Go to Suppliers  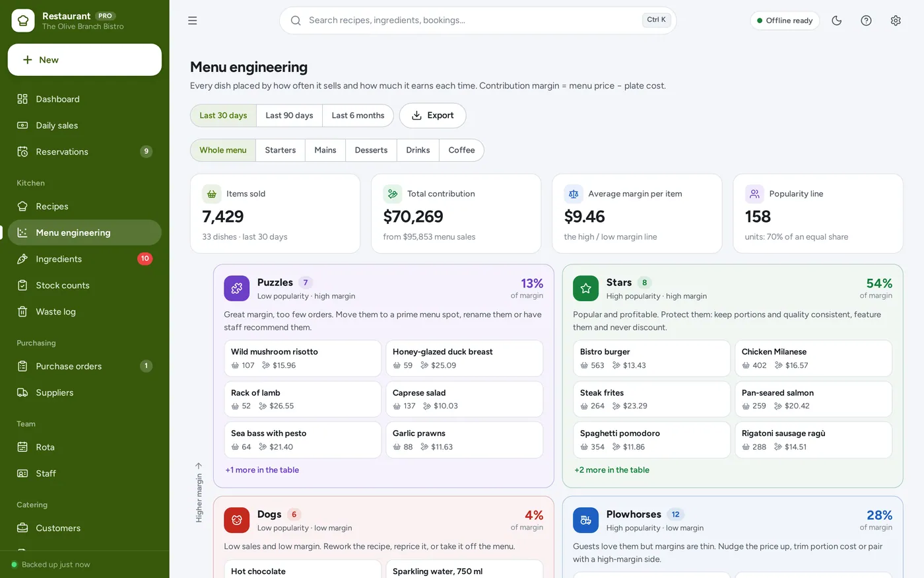tap(84, 392)
